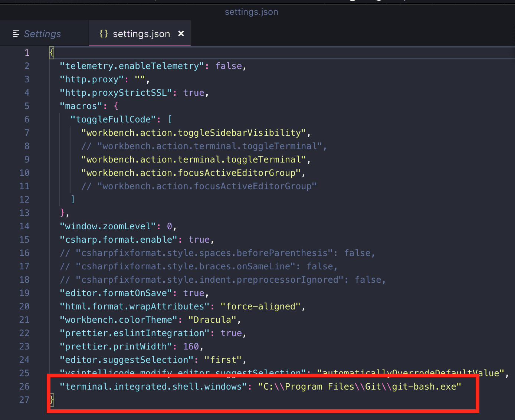Click the opening brace on line 1
This screenshot has width=515, height=420.
pyautogui.click(x=51, y=52)
